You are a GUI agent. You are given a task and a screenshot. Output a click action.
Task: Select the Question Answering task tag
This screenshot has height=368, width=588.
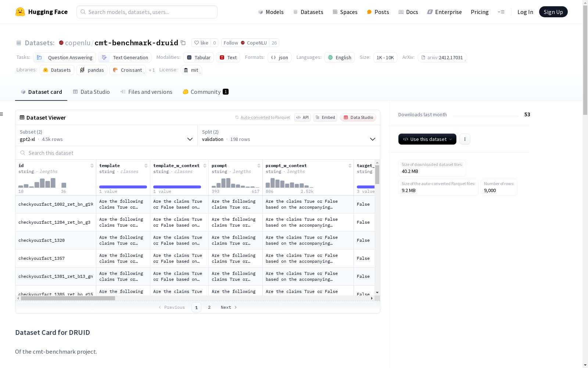tap(65, 57)
